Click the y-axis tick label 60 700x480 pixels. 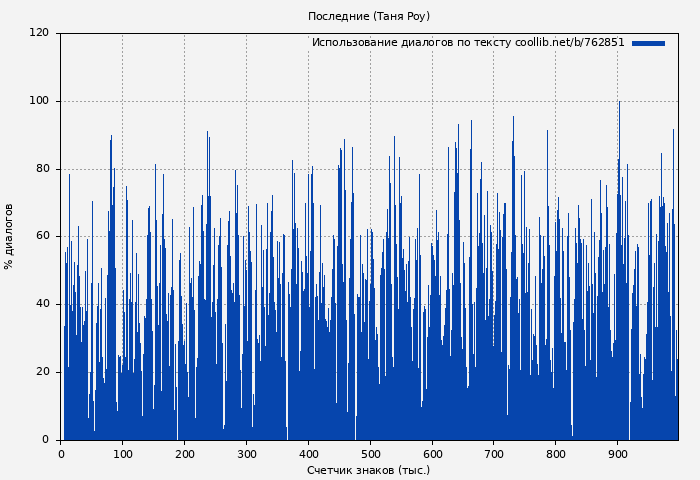(42, 236)
